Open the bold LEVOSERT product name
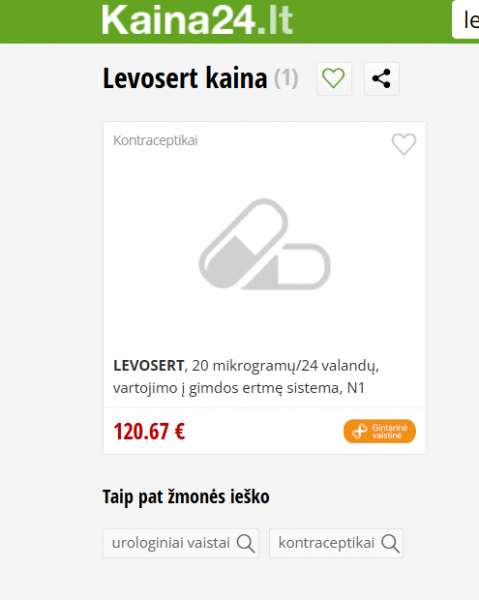The width and height of the screenshot is (479, 600). point(148,366)
